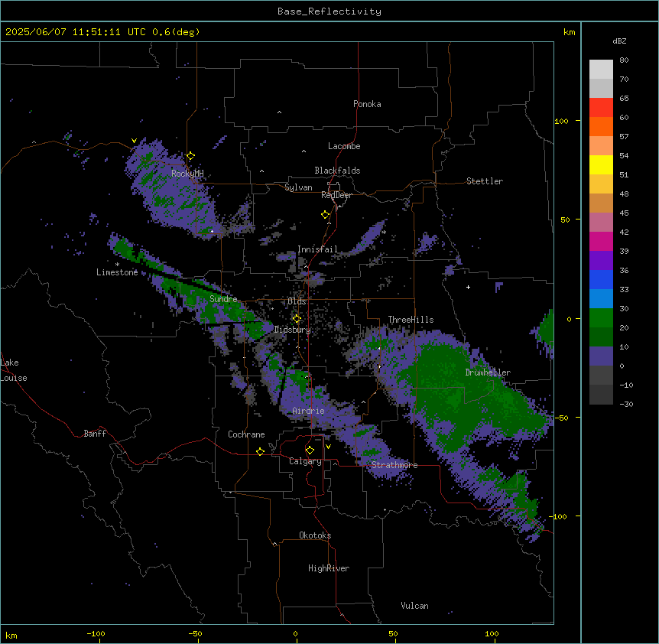
Task: Click the Limestone label
Action: [x=117, y=272]
